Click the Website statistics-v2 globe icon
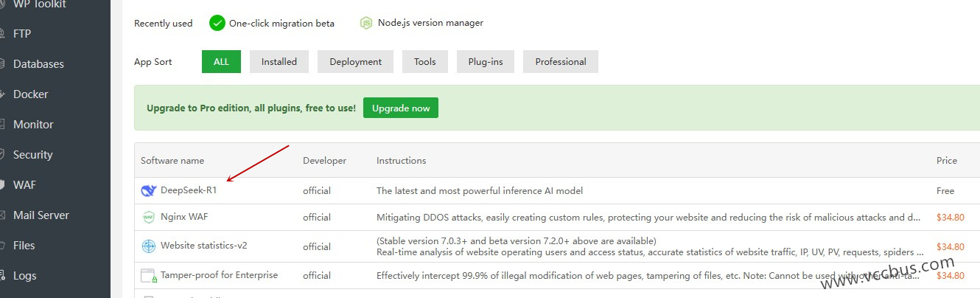The image size is (980, 298). pyautogui.click(x=149, y=246)
